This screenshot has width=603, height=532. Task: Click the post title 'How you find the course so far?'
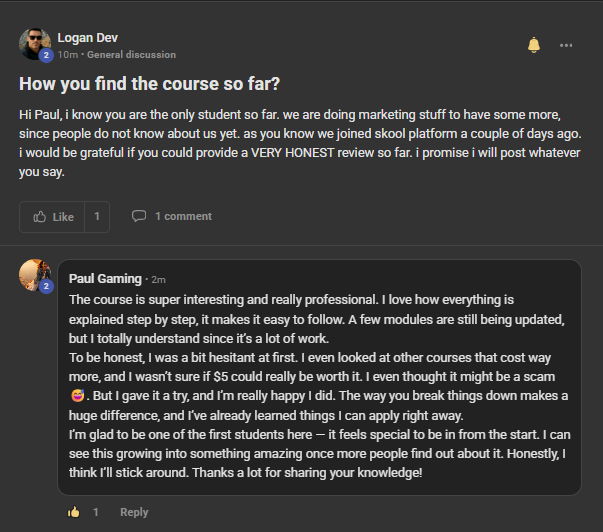click(x=150, y=84)
